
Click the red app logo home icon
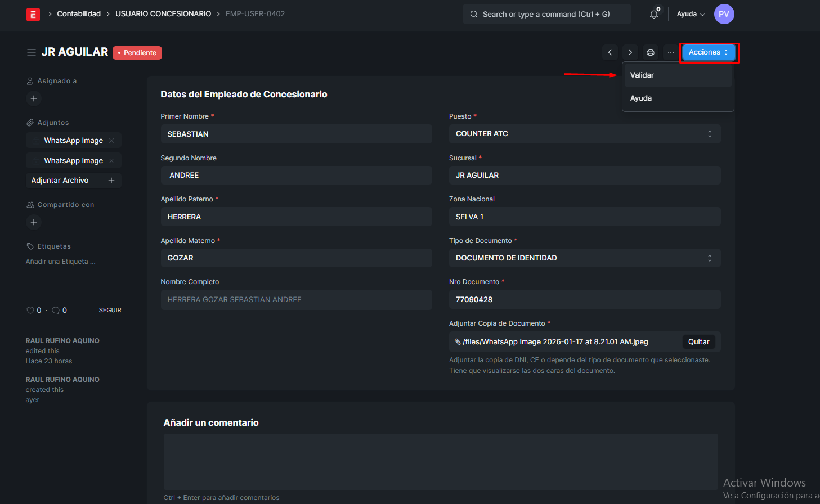[33, 14]
